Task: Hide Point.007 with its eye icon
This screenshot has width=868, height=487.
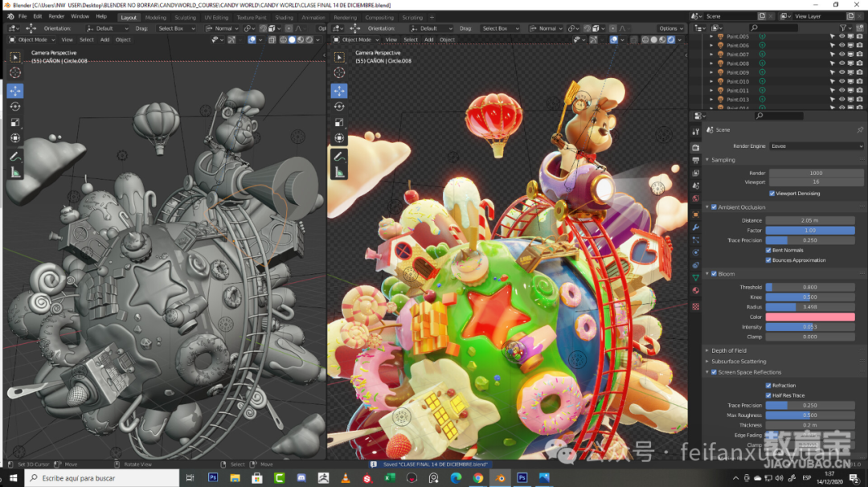Action: pos(842,54)
